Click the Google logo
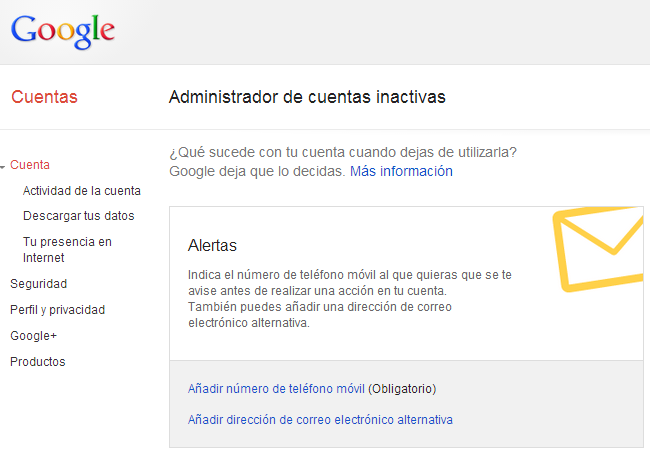 click(x=63, y=31)
